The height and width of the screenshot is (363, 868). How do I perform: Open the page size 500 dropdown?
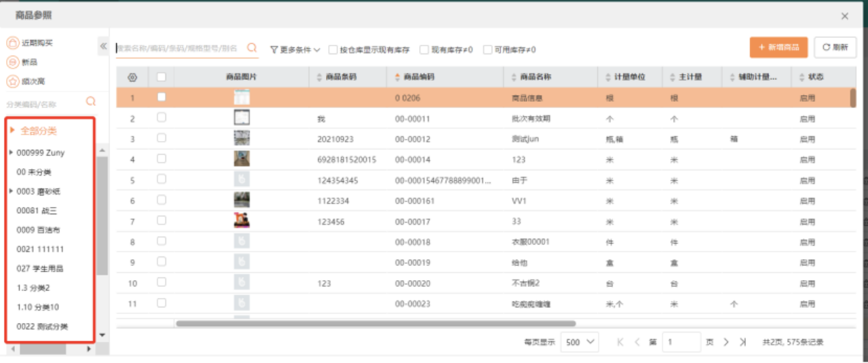[x=580, y=342]
